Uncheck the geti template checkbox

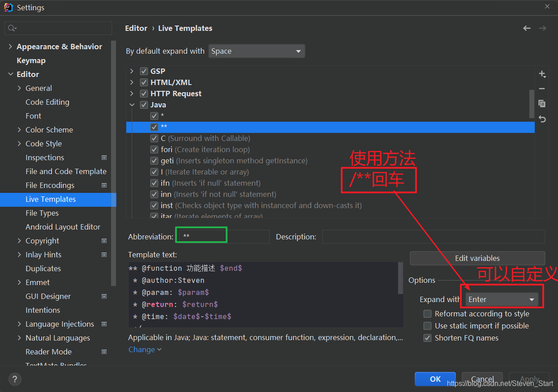pyautogui.click(x=154, y=161)
